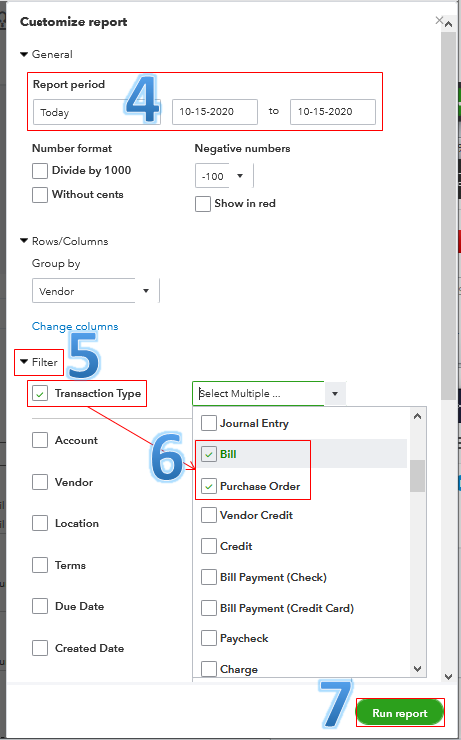Click the Run report button
The height and width of the screenshot is (740, 461).
(400, 713)
